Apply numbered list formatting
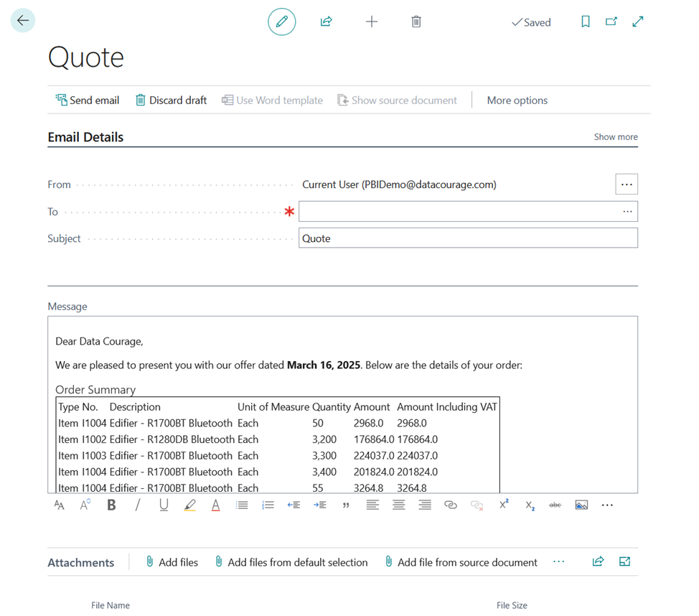 pyautogui.click(x=268, y=505)
